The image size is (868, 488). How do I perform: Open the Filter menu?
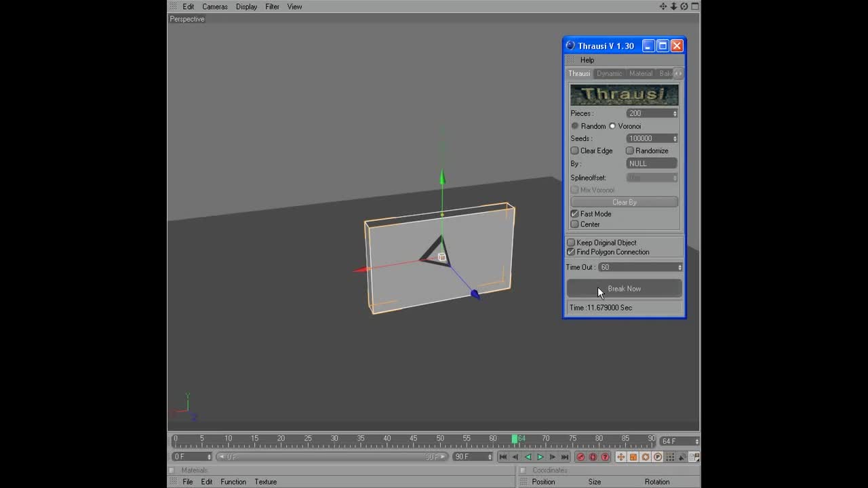point(272,6)
